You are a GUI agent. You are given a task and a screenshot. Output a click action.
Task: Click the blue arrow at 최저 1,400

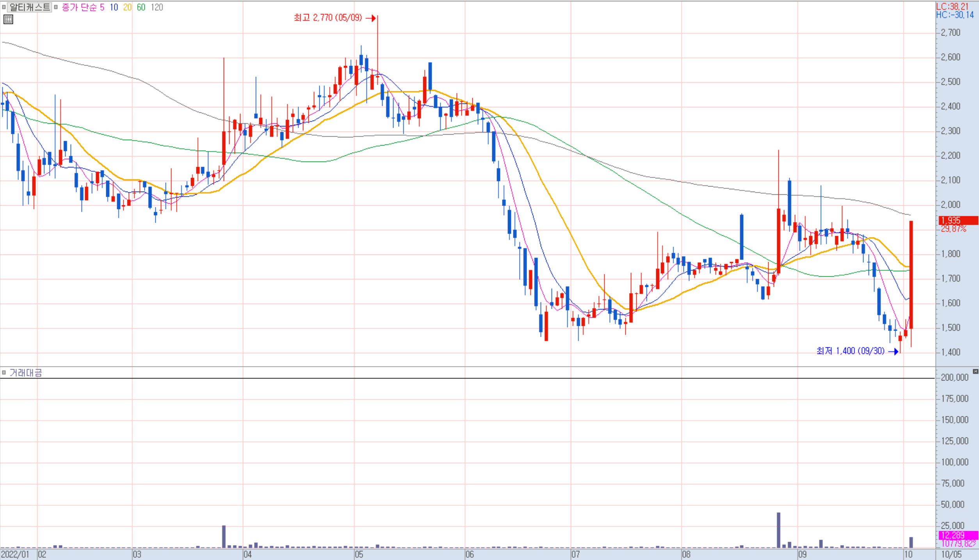(893, 351)
